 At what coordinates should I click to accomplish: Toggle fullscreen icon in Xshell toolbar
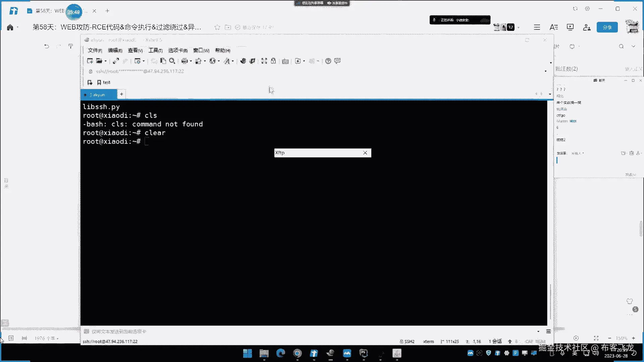point(264,61)
